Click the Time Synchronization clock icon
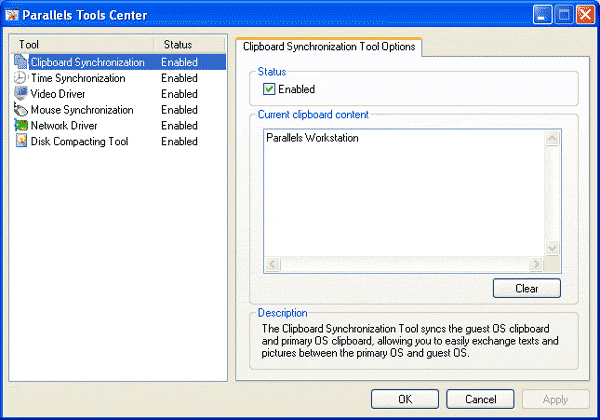This screenshot has height=420, width=600. [21, 78]
